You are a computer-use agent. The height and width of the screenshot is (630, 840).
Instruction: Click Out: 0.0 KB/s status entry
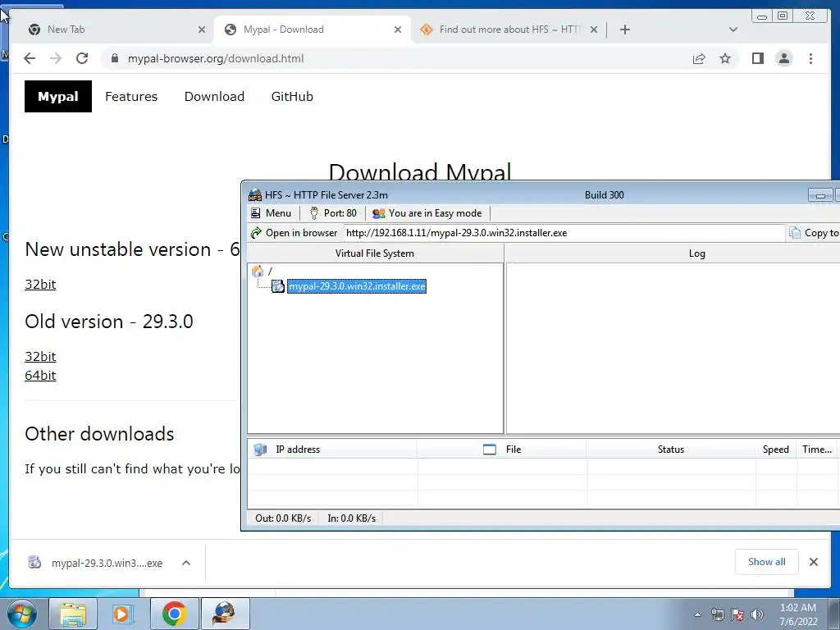[283, 518]
